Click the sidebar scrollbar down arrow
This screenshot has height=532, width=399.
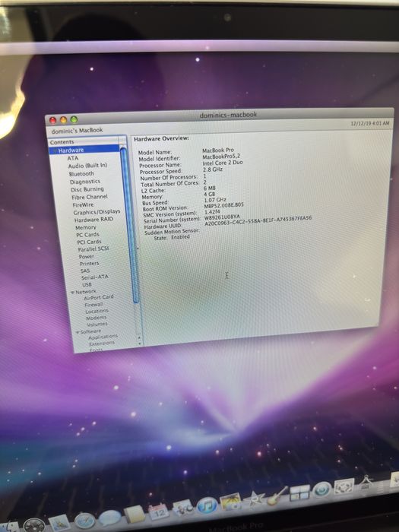coord(139,344)
